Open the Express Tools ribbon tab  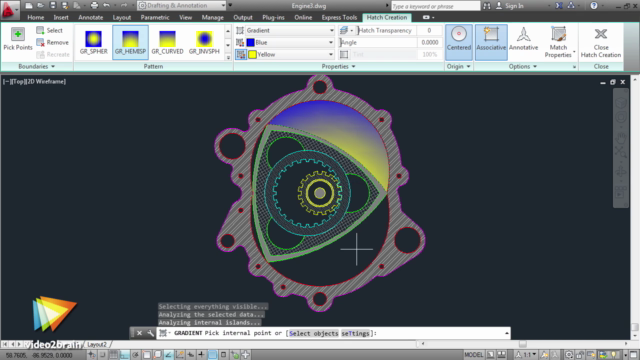[339, 18]
